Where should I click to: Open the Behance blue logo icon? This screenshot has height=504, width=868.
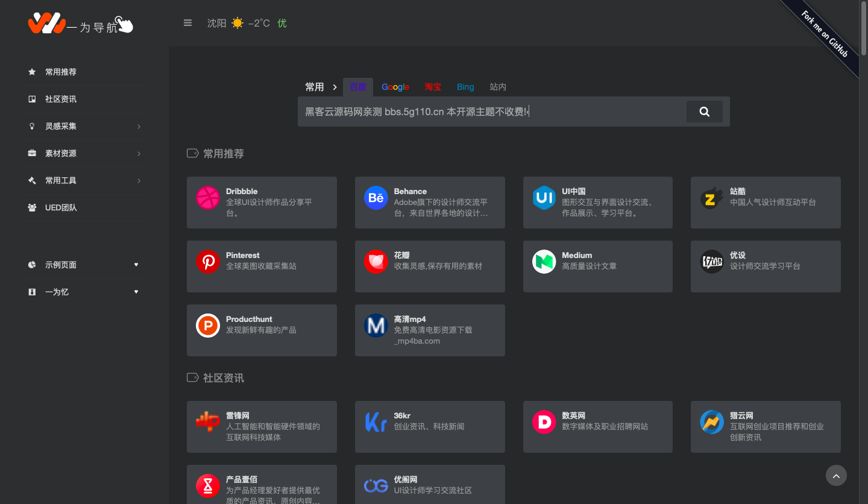(376, 198)
